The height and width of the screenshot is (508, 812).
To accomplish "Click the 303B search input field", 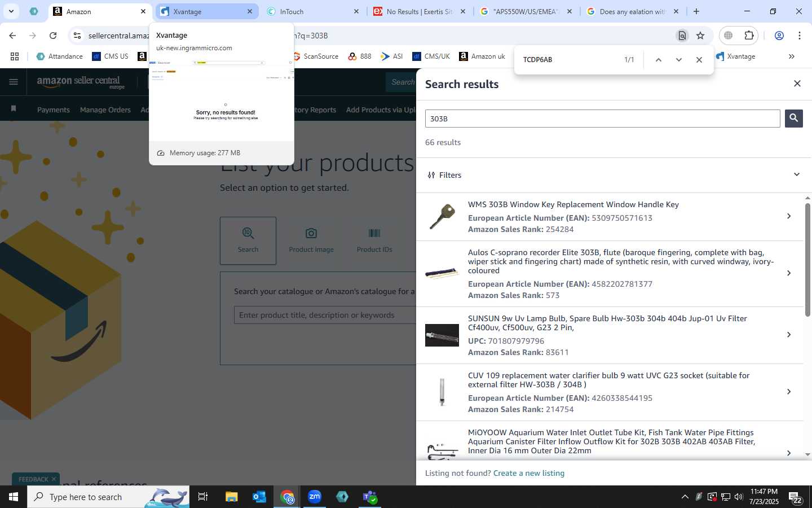I will click(x=602, y=119).
